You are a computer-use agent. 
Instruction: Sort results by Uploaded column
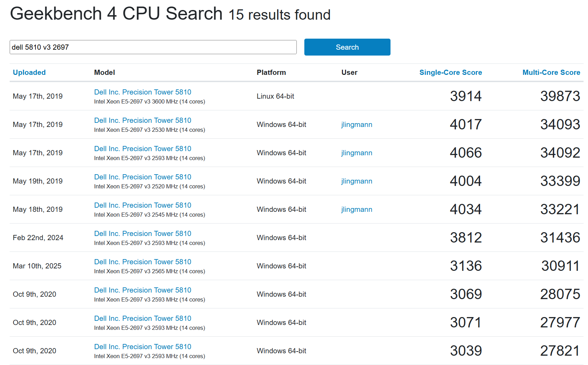coord(29,72)
